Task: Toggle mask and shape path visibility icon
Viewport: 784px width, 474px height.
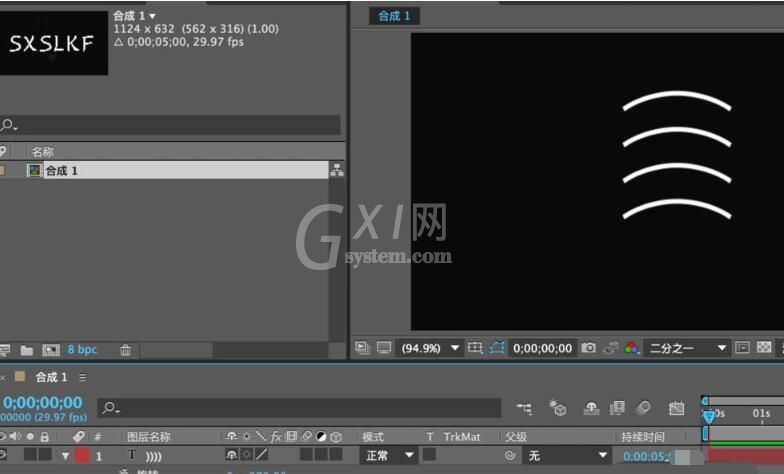Action: coord(497,348)
